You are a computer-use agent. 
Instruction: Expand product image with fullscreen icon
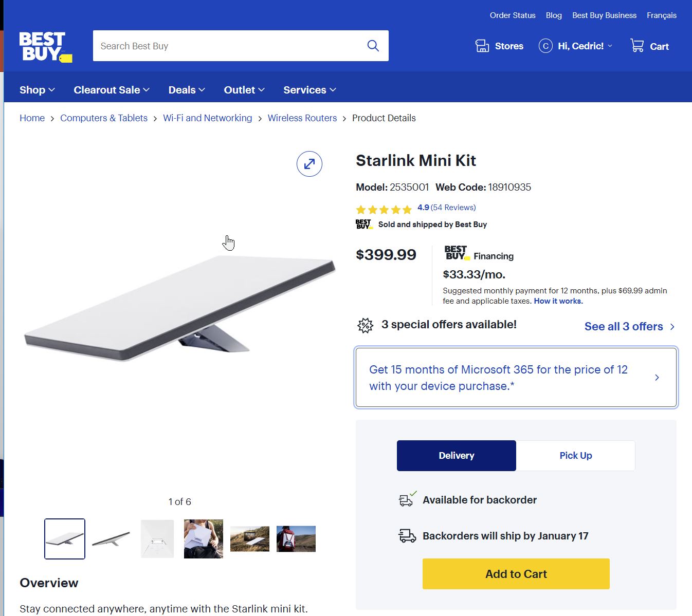[309, 164]
